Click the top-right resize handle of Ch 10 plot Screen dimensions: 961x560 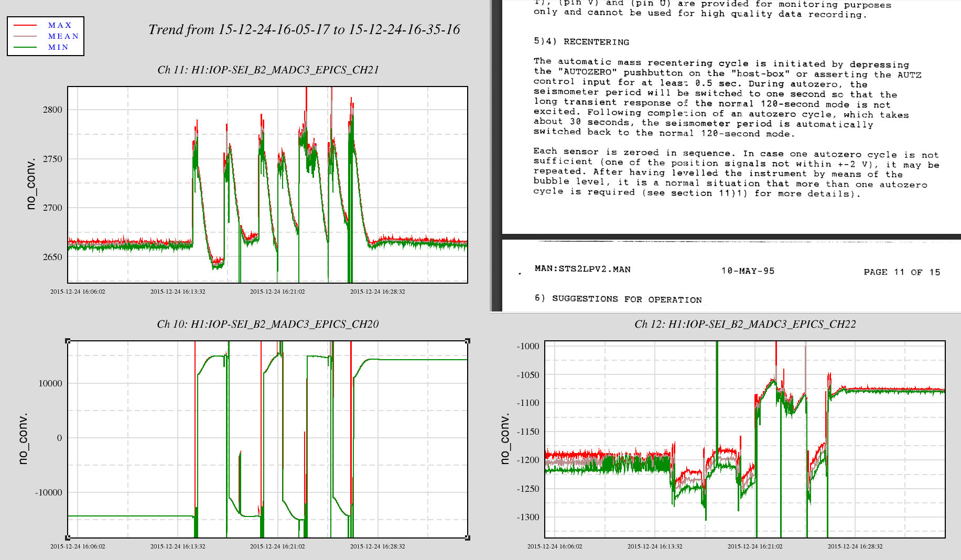pyautogui.click(x=467, y=341)
